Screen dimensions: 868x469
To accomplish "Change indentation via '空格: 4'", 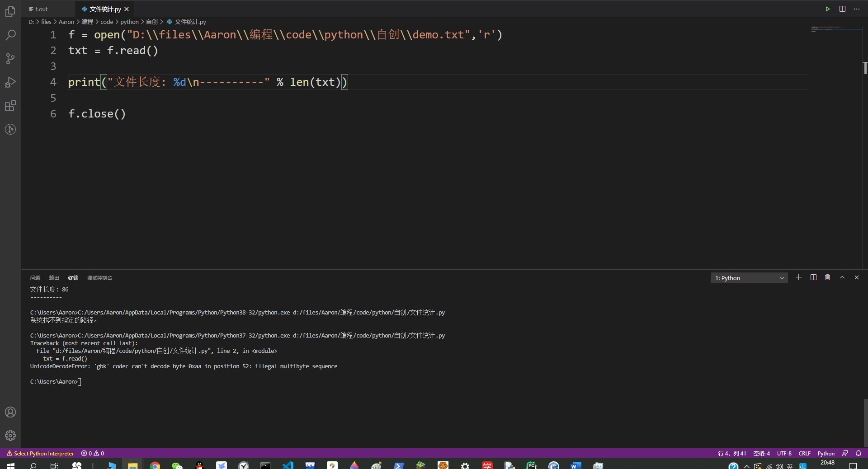I will [x=761, y=453].
